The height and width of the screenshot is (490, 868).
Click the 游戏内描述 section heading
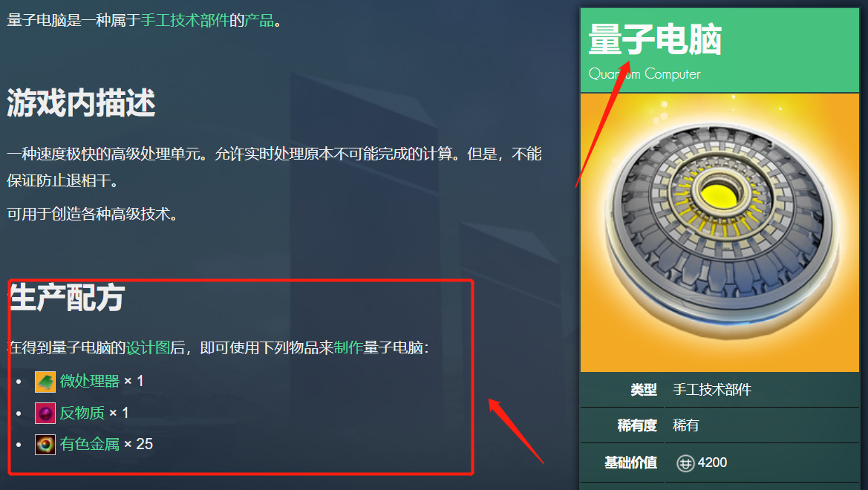coord(81,103)
